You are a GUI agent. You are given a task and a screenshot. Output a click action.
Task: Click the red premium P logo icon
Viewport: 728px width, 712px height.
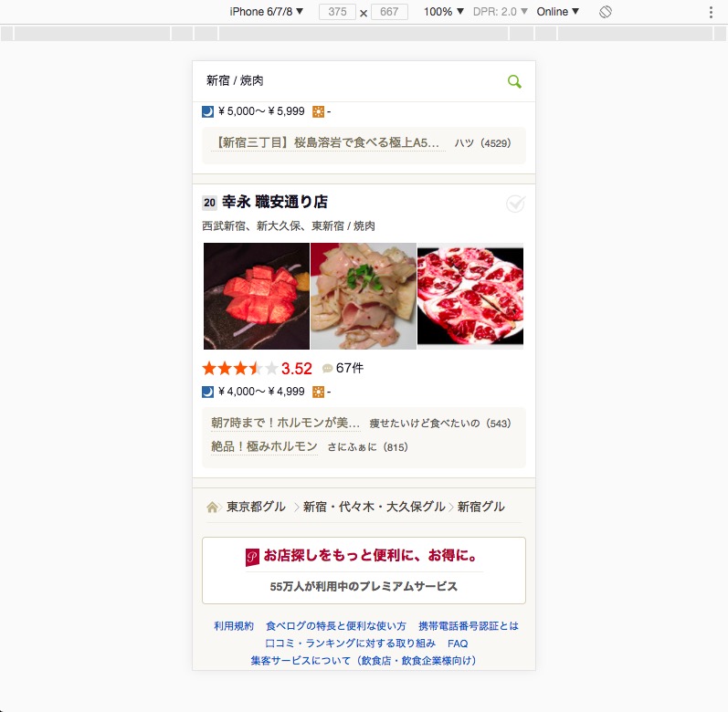tap(252, 557)
